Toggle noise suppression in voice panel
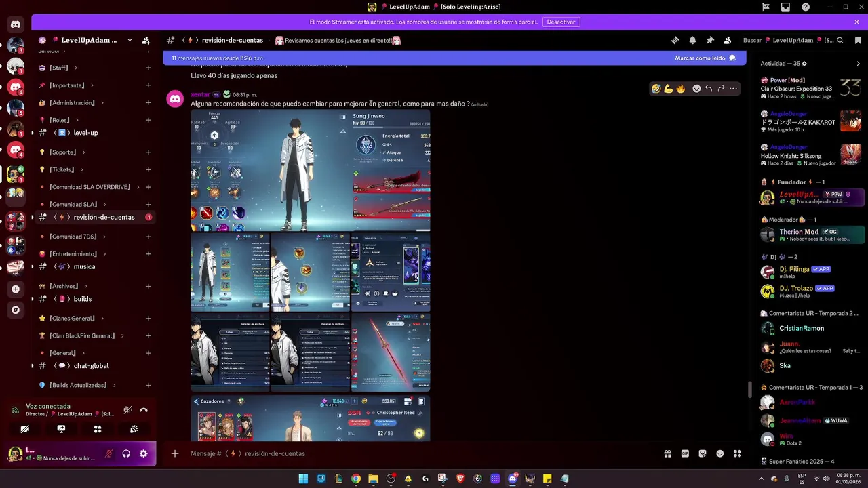 pyautogui.click(x=127, y=410)
